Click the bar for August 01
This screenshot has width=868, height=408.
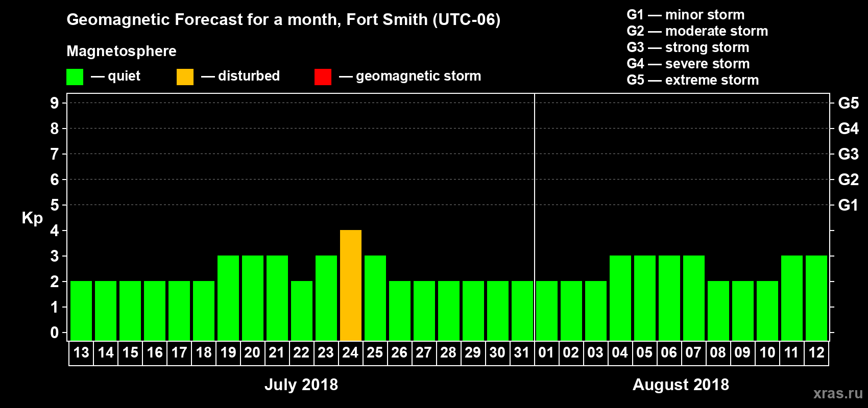coord(547,311)
